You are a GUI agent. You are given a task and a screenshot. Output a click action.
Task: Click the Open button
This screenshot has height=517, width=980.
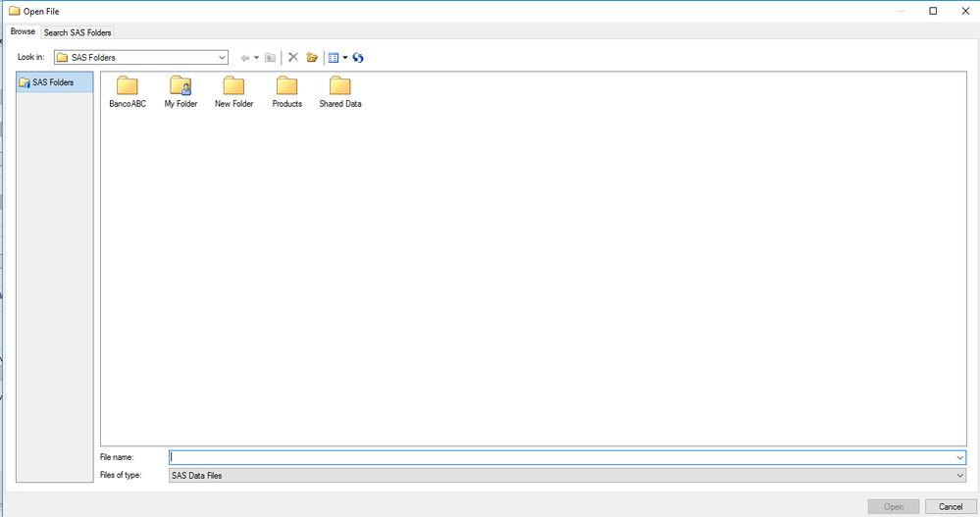click(x=894, y=506)
